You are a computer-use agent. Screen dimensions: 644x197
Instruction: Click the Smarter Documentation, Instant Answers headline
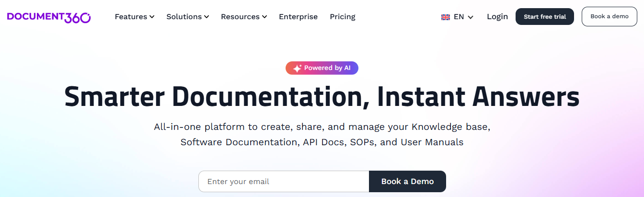322,96
